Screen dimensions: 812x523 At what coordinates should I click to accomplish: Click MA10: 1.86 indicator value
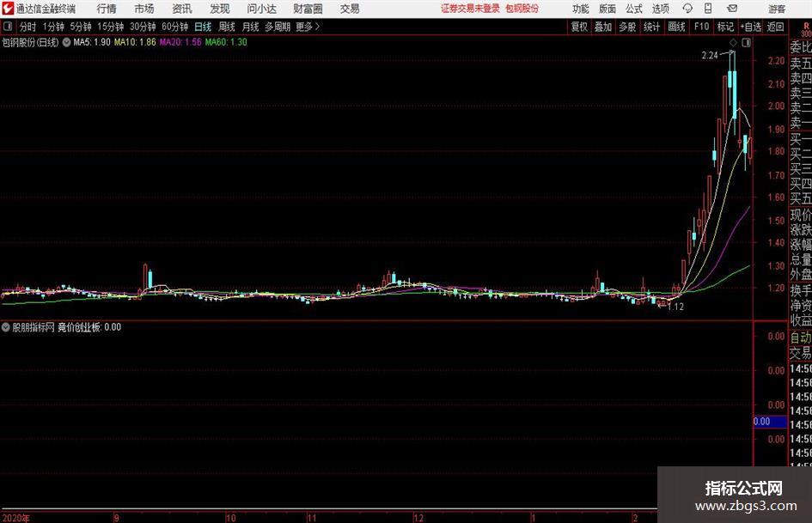(135, 42)
